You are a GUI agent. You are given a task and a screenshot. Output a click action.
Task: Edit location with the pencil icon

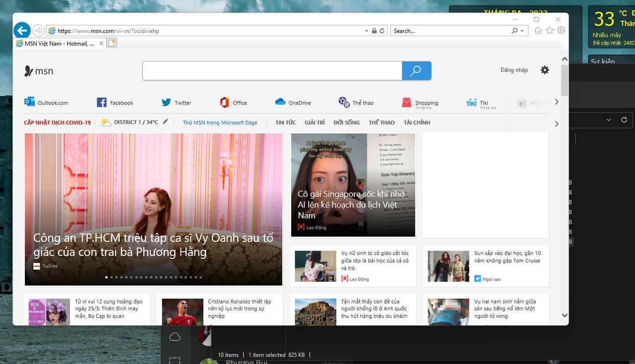click(x=165, y=122)
